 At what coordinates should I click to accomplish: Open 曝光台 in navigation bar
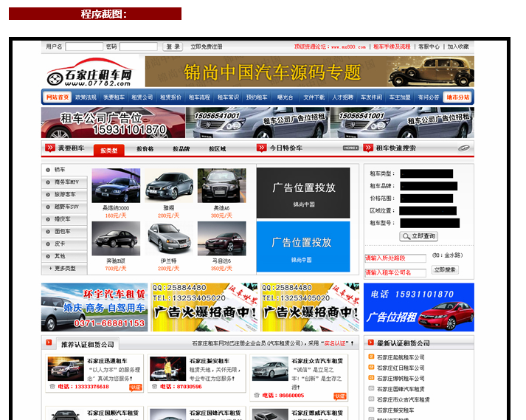point(286,97)
